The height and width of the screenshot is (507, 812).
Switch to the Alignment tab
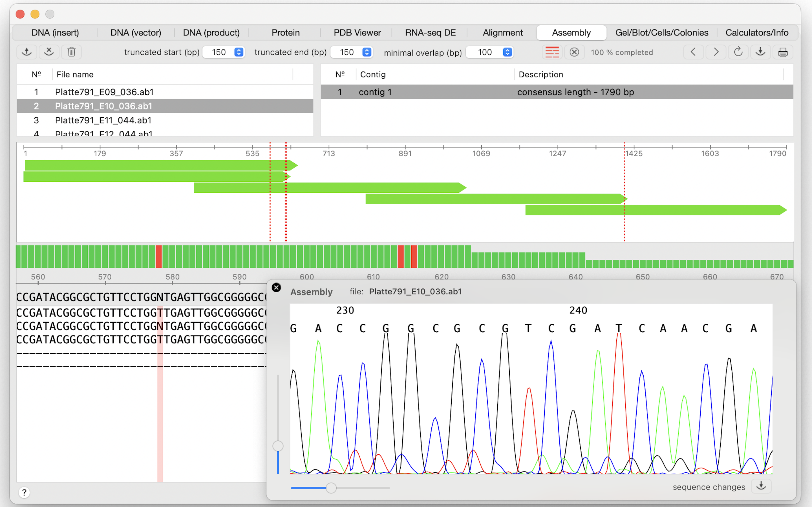pos(502,32)
